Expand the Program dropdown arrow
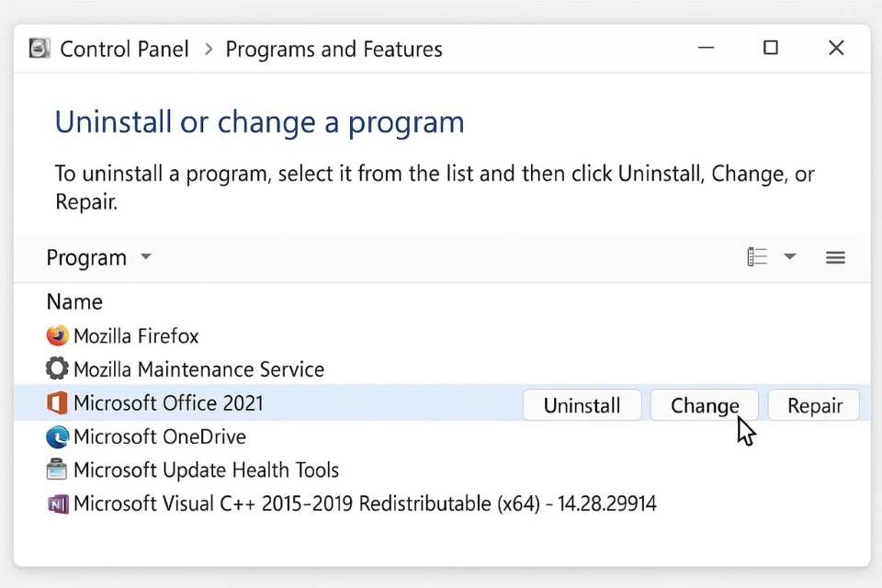This screenshot has width=882, height=588. (145, 257)
